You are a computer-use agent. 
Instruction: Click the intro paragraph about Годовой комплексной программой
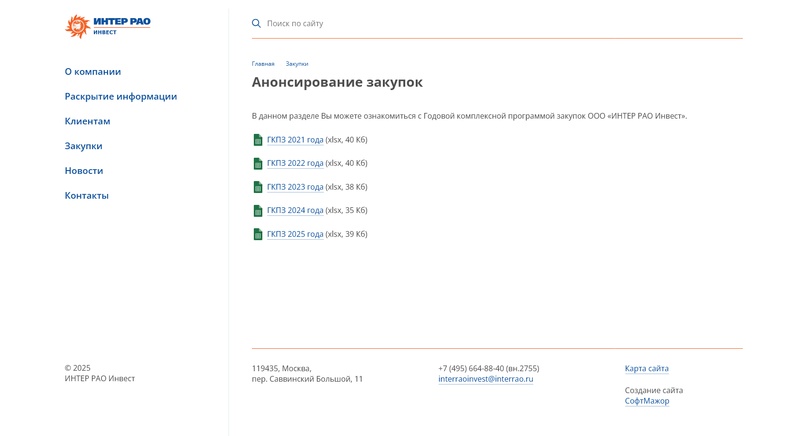click(x=469, y=116)
